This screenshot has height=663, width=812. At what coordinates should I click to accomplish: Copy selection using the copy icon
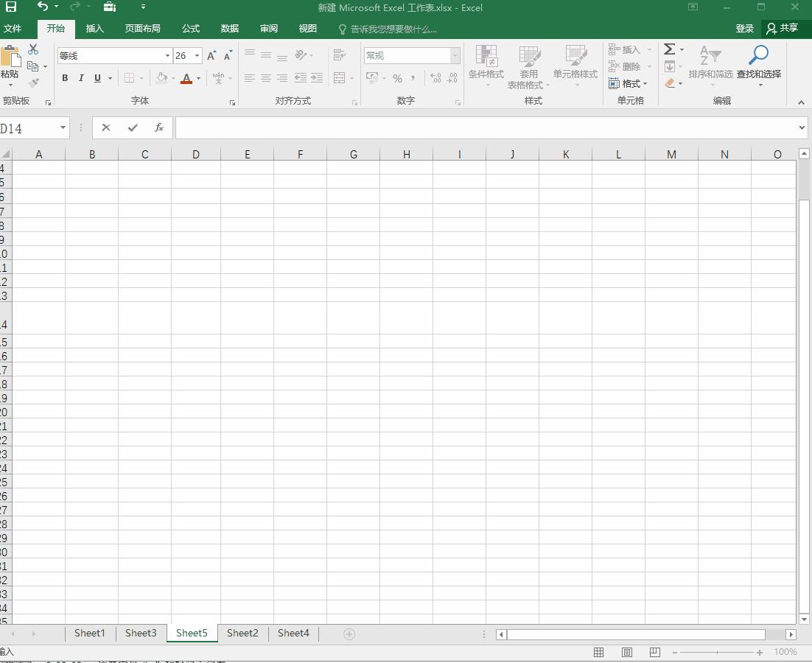tap(32, 66)
